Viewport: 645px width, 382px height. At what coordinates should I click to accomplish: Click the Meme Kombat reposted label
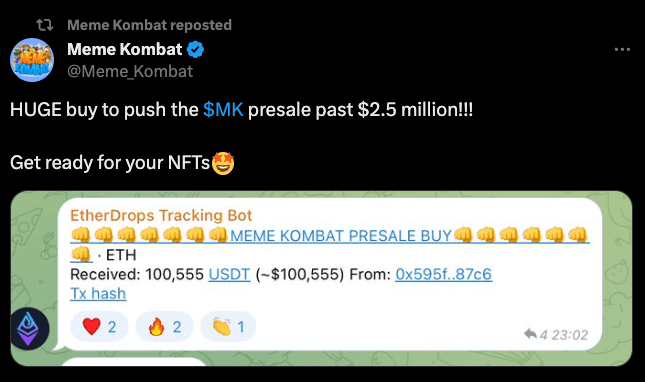click(150, 25)
